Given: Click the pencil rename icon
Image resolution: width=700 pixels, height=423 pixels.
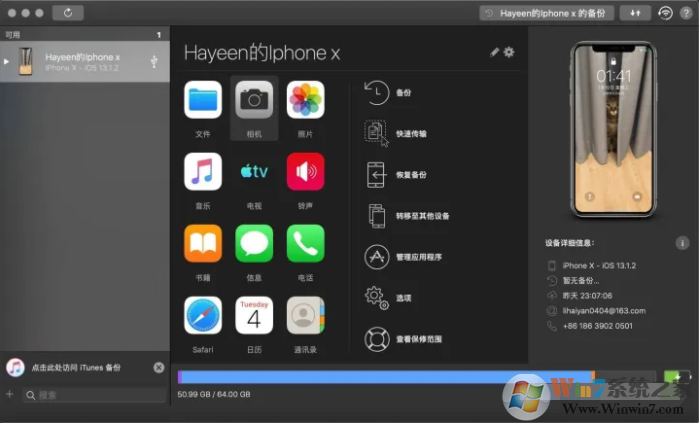Looking at the screenshot, I should [494, 52].
